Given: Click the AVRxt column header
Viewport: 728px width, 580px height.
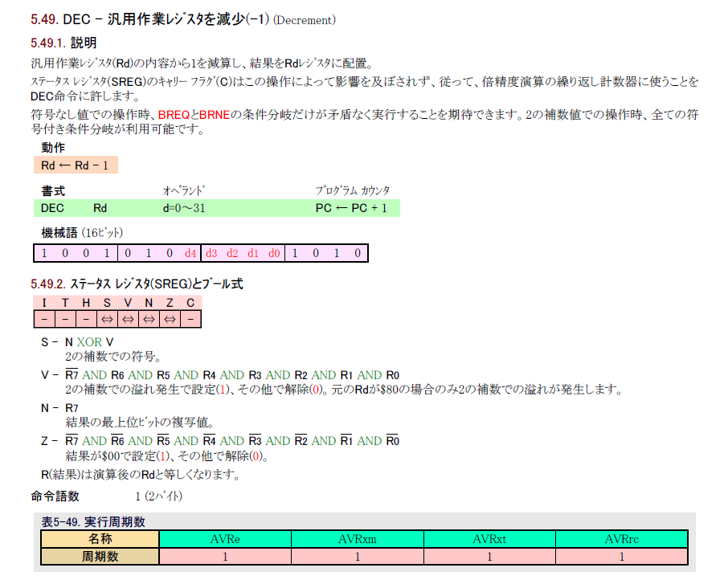Looking at the screenshot, I should tap(489, 539).
